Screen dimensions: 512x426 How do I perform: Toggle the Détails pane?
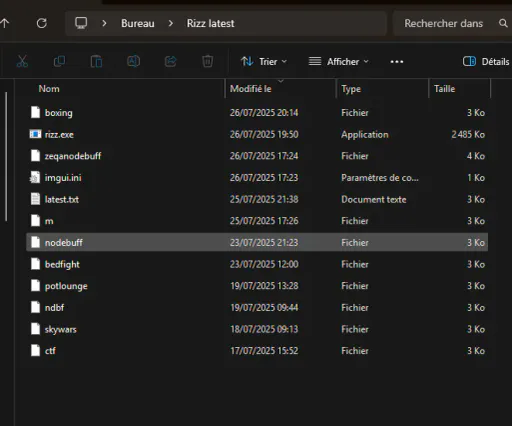point(486,62)
